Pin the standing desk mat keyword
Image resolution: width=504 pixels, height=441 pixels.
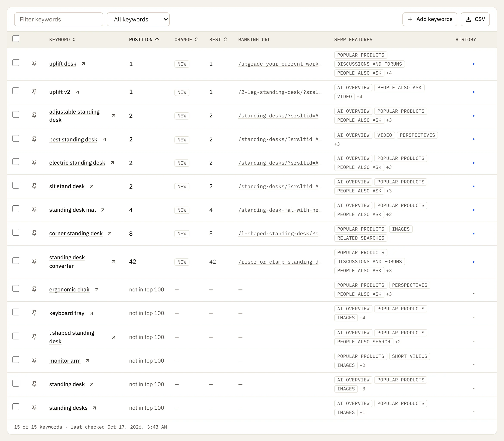tap(34, 210)
